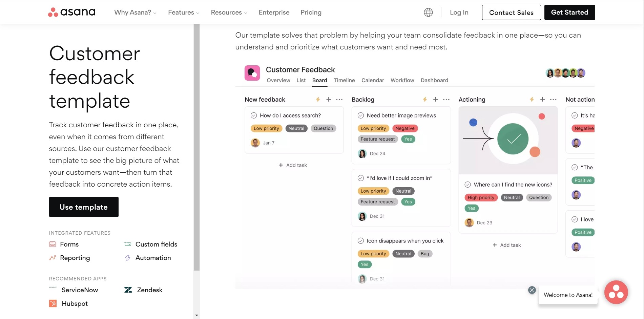644x319 pixels.
Task: Click the Forms integrated feature icon
Action: click(x=53, y=244)
